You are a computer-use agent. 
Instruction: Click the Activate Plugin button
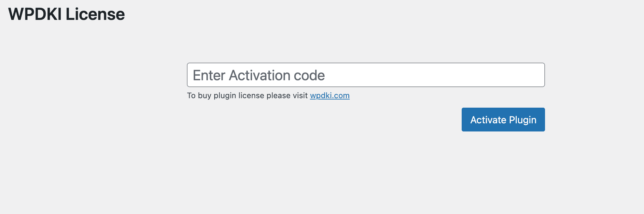(x=503, y=119)
